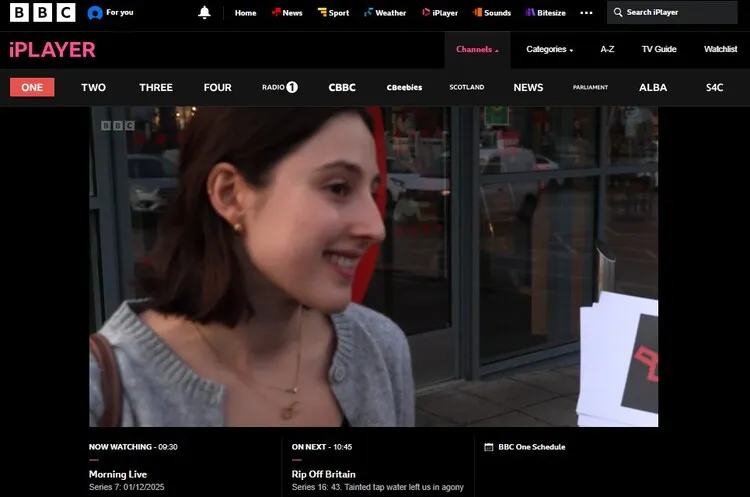Screen dimensions: 750x497
Task: Select the BBC ONE channel
Action: click(x=32, y=87)
